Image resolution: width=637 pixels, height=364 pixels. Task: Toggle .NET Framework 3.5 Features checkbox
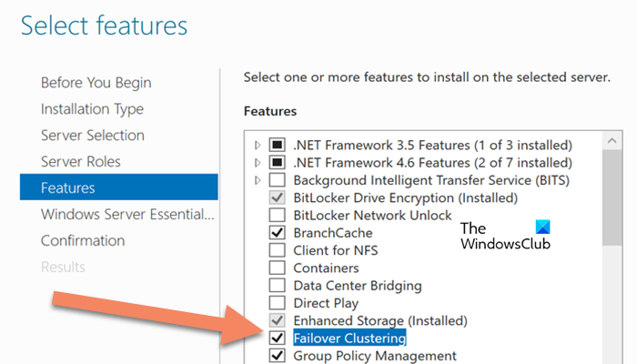(x=278, y=146)
